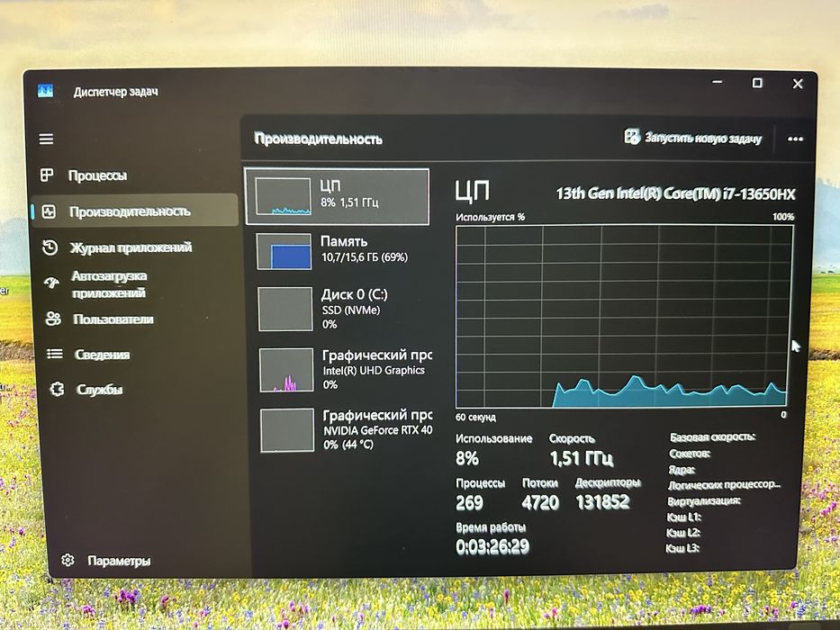840x630 pixels.
Task: Go to Процессы page
Action: pos(97,175)
